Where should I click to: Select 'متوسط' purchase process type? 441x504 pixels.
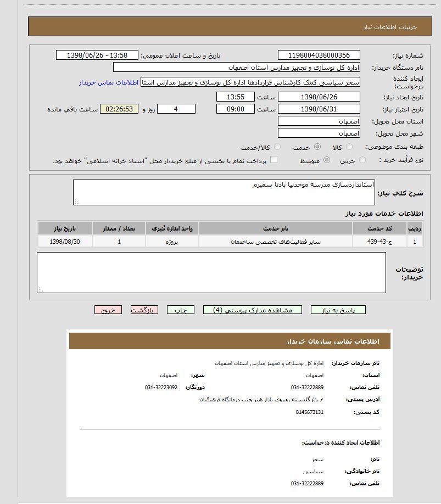point(327,160)
